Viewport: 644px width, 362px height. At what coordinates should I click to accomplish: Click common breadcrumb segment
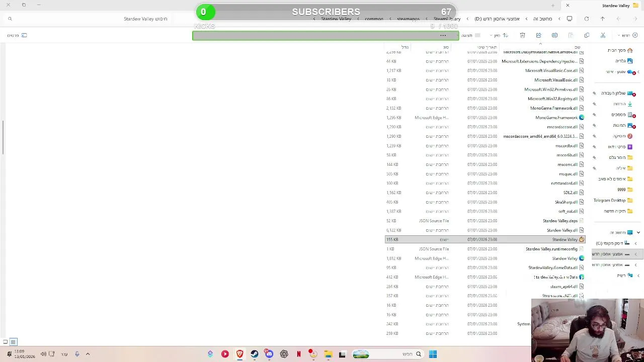(374, 19)
